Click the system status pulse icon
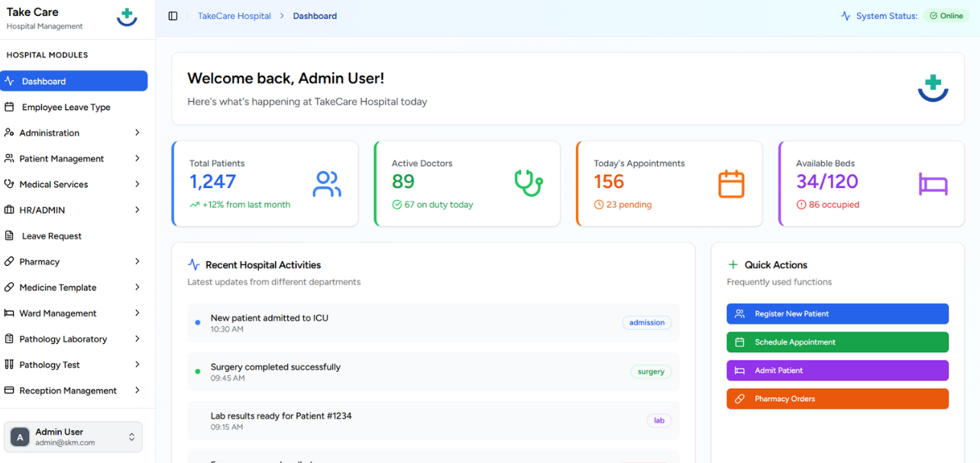The height and width of the screenshot is (463, 980). coord(846,16)
